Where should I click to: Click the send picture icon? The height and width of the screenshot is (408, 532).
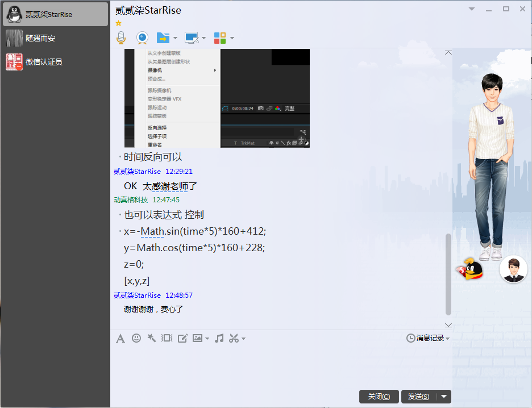[197, 338]
